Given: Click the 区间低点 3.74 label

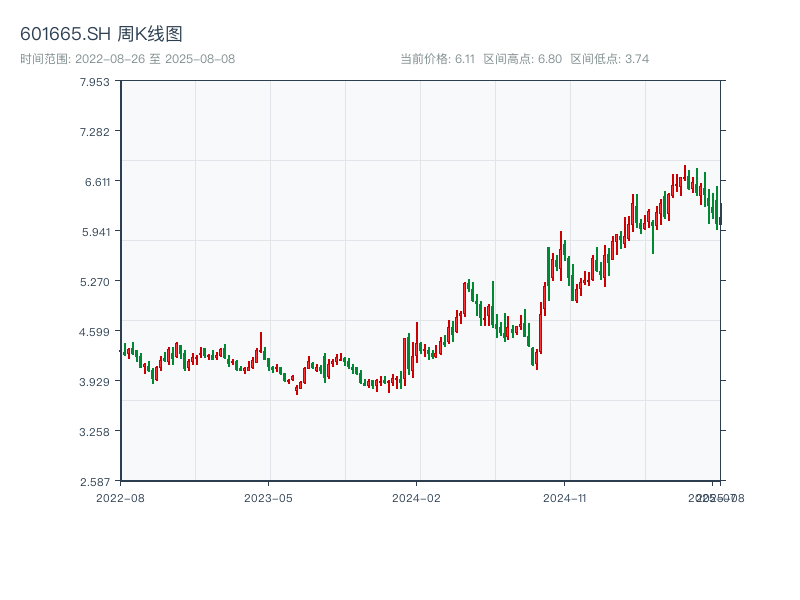Looking at the screenshot, I should pos(609,59).
